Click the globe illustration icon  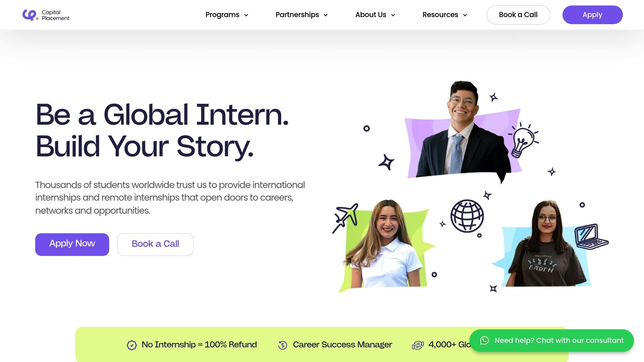[x=467, y=216]
